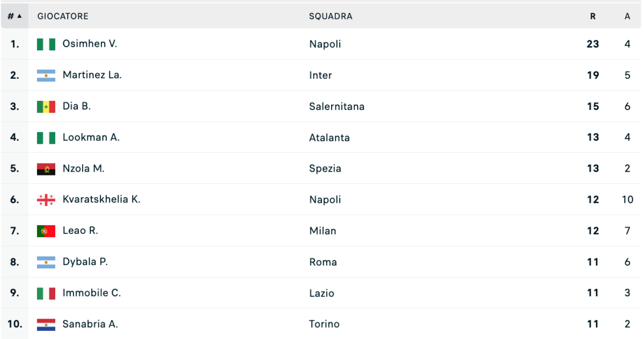The height and width of the screenshot is (339, 644).
Task: Open Kvaratskhelia K. player profile
Action: click(x=101, y=200)
